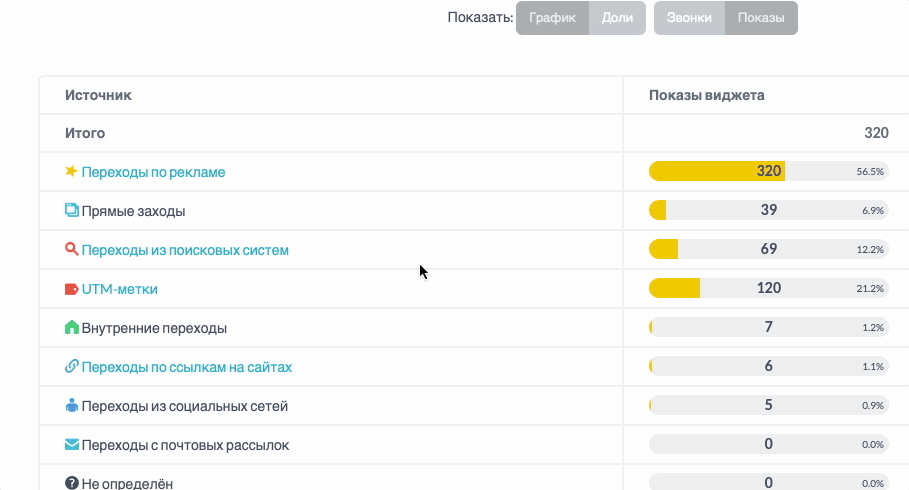Switch view to Доли

(x=617, y=18)
